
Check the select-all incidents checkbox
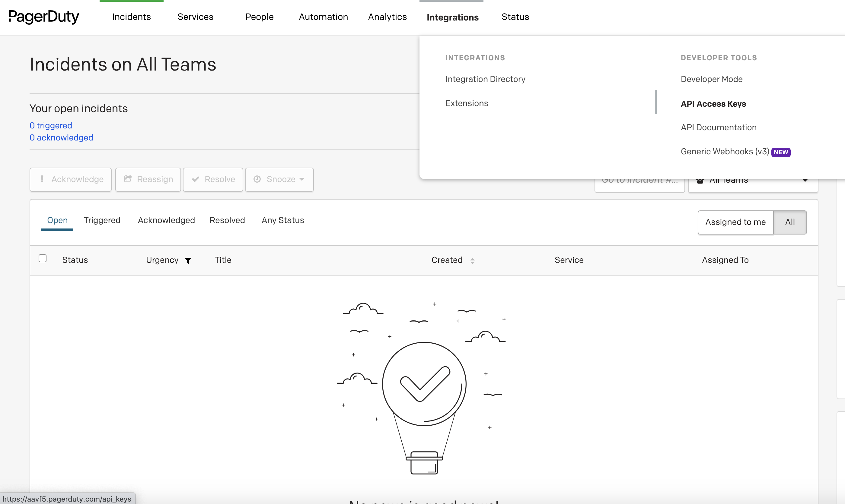pos(43,258)
